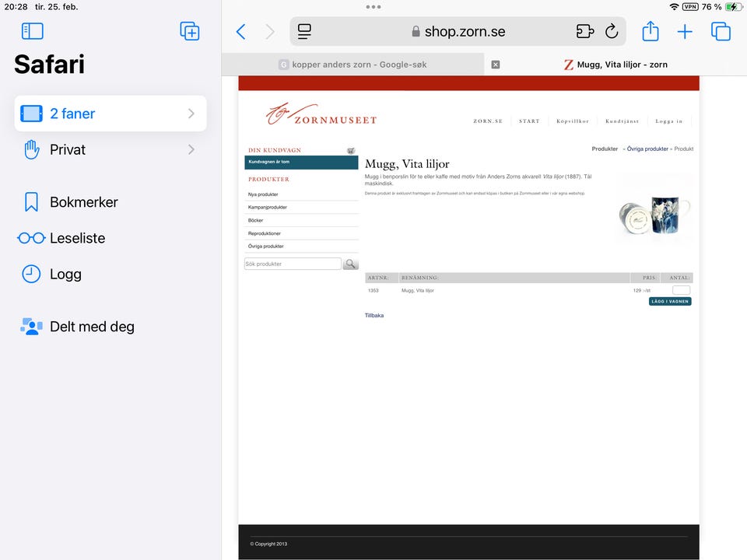Open the share sheet
The image size is (747, 560).
coord(651,31)
